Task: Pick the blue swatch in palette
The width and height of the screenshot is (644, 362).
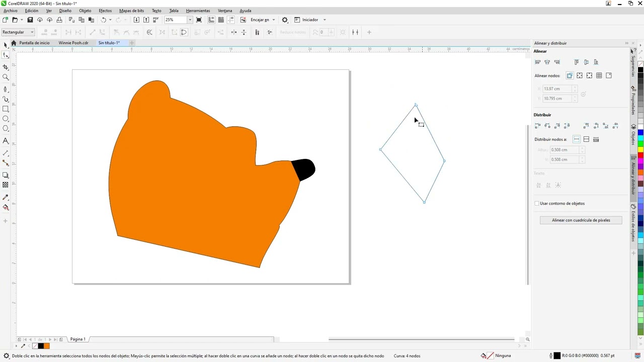Action: point(641,132)
